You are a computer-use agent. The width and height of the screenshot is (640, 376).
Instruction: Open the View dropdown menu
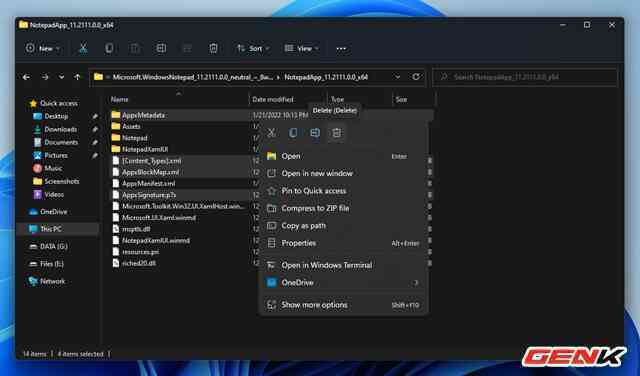(302, 49)
